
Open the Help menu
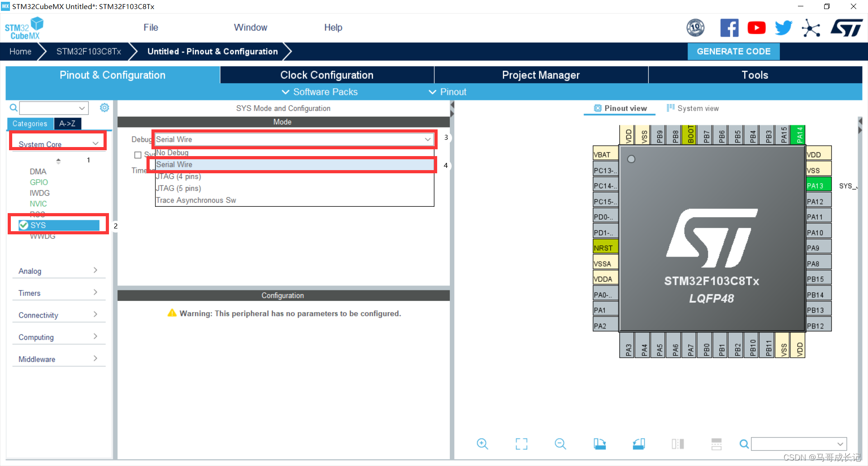[x=333, y=28]
